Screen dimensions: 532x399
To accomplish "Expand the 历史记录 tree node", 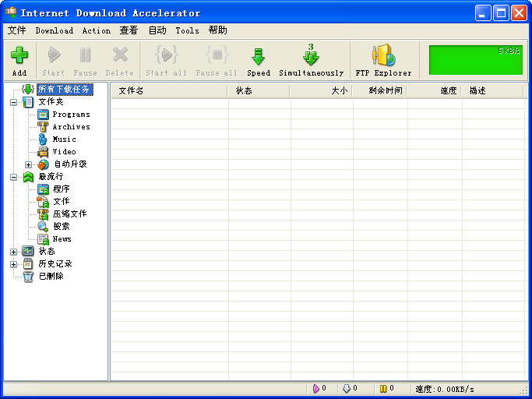I will (x=13, y=264).
